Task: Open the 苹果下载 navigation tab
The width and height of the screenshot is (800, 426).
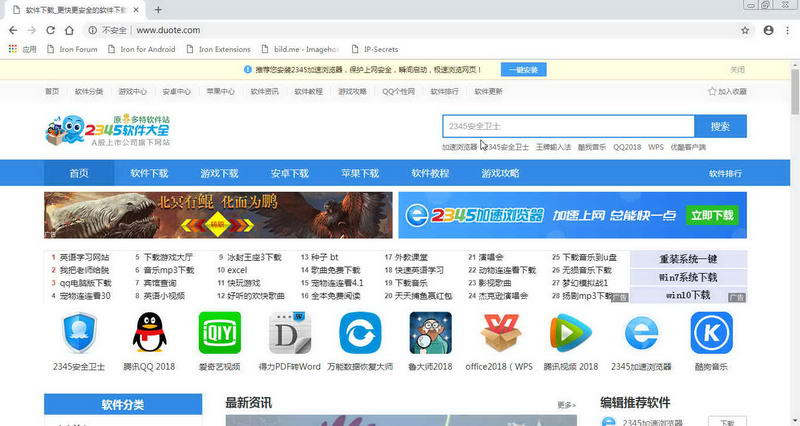Action: pos(360,173)
